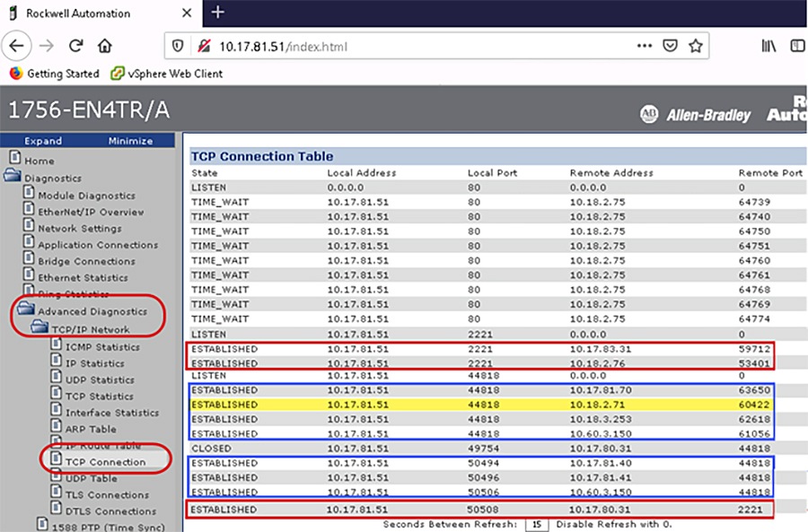Open Module Diagnostics page
Viewport: 808px width, 532px height.
[x=86, y=196]
